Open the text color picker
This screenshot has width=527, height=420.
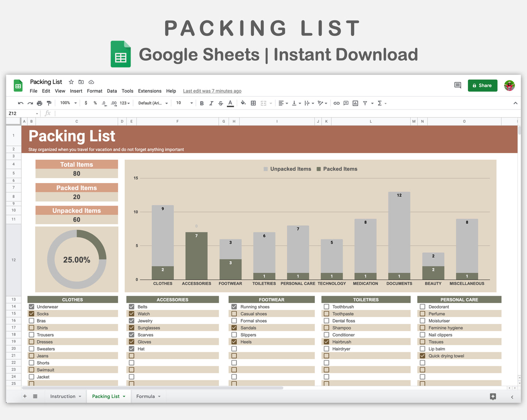pos(230,103)
